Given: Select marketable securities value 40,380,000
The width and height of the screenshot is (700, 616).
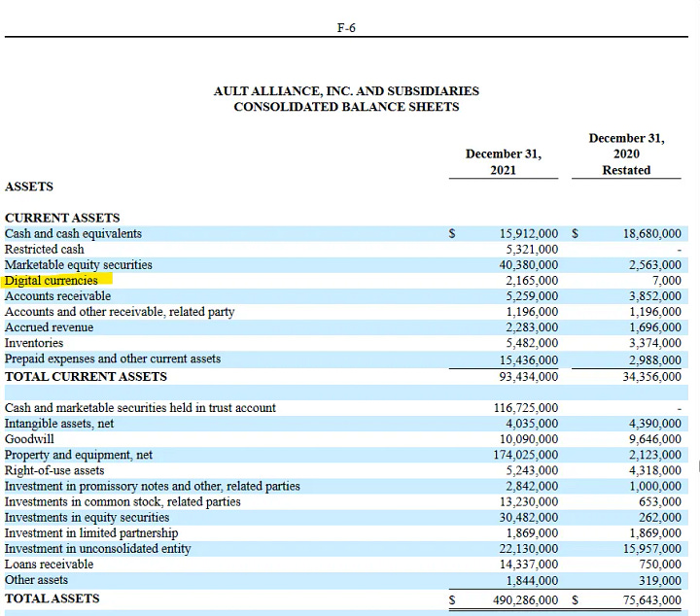Looking at the screenshot, I should [529, 265].
